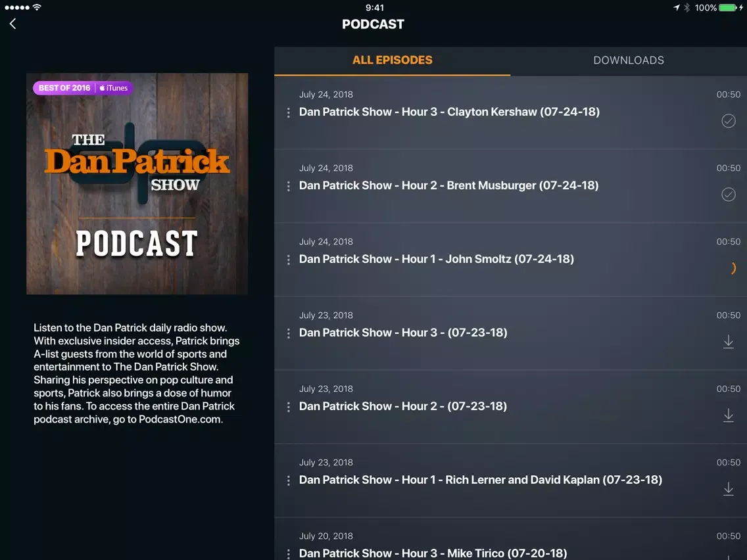The image size is (747, 560).
Task: Play Hour 1 Rich Lerner and David Kaplan
Action: 481,480
